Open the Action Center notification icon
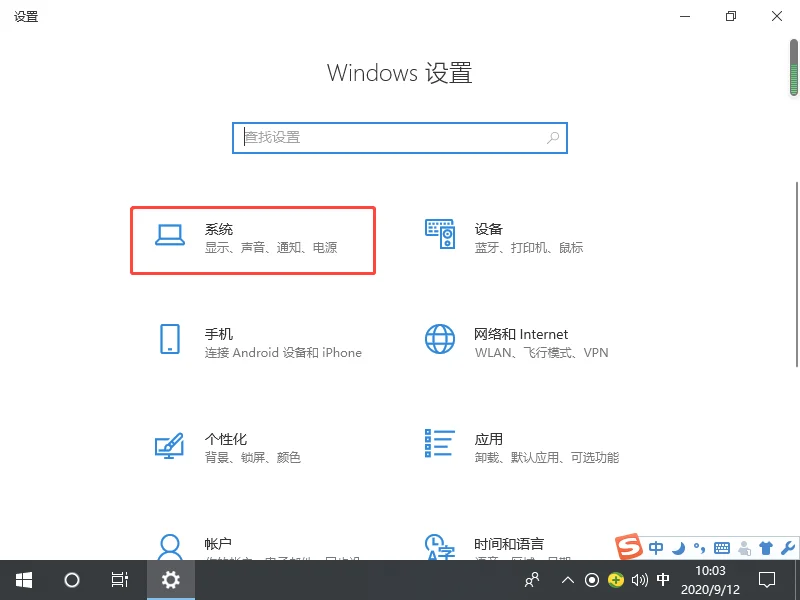The image size is (800, 600). click(767, 580)
